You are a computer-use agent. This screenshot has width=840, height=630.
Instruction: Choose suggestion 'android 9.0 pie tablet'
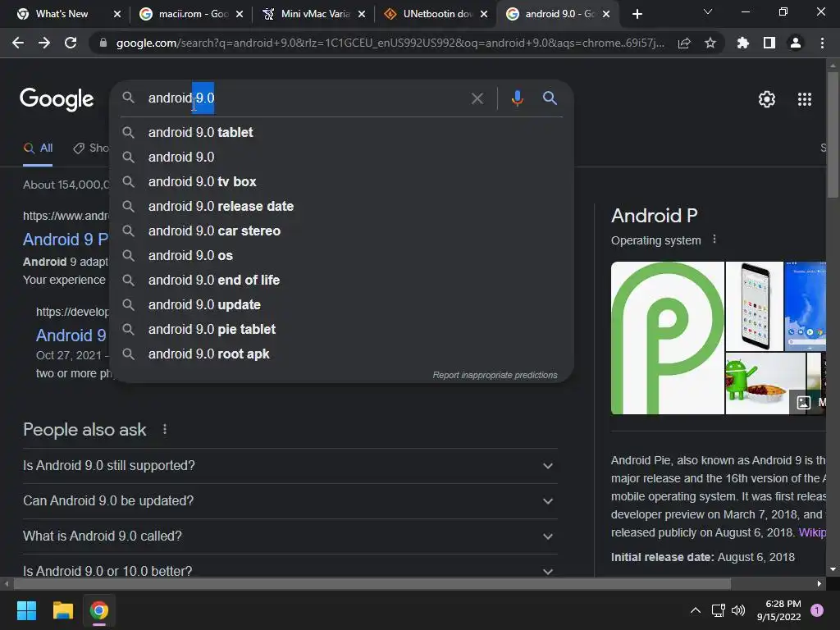(342, 330)
